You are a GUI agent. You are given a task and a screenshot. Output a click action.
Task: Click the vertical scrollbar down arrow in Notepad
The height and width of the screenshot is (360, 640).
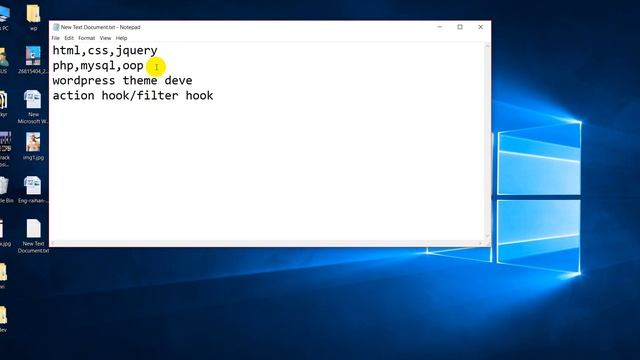[x=487, y=236]
